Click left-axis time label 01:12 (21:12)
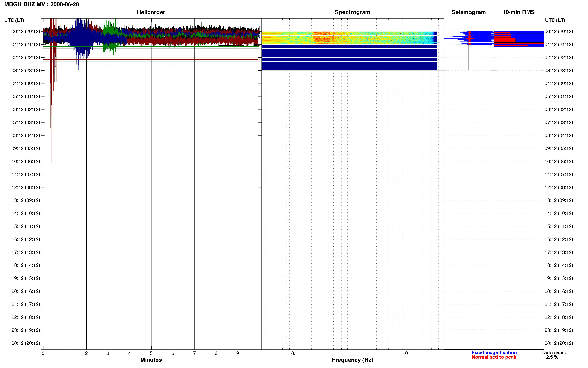The image size is (588, 368). (x=26, y=45)
